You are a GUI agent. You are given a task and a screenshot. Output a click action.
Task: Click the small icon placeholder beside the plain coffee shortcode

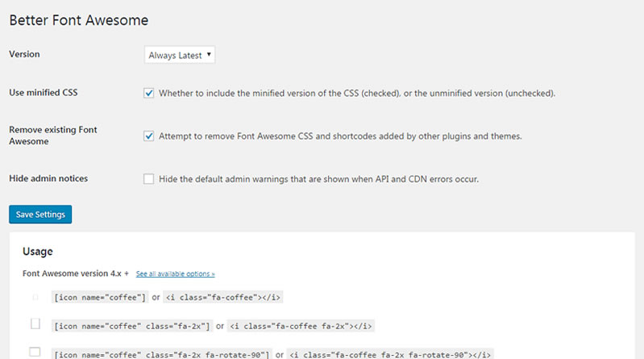[35, 297]
